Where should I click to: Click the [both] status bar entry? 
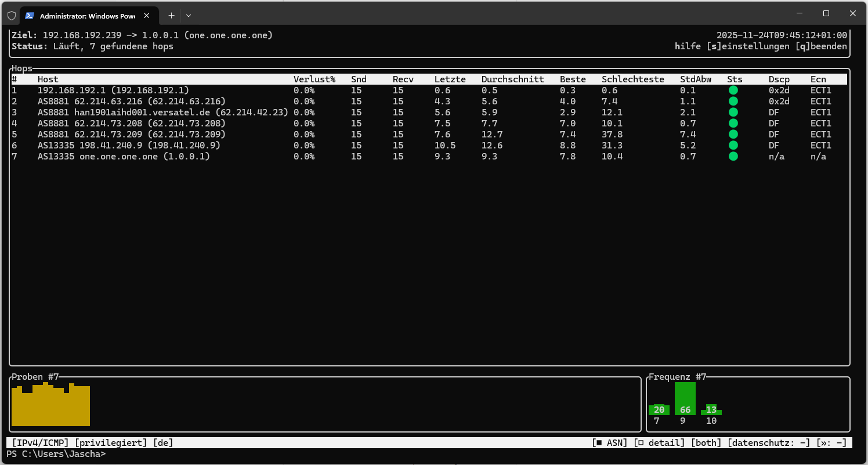(706, 443)
